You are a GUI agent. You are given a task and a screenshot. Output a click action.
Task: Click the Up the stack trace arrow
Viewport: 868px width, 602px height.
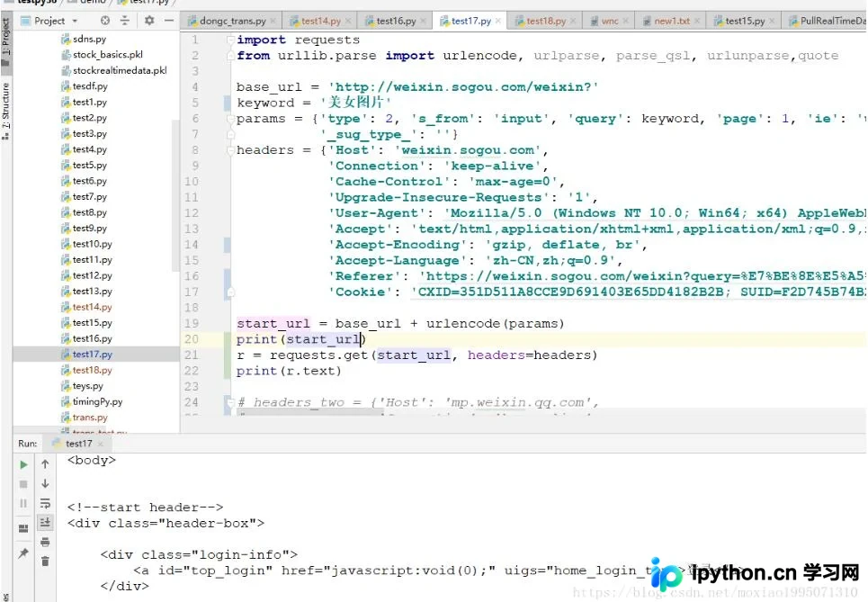click(x=45, y=464)
